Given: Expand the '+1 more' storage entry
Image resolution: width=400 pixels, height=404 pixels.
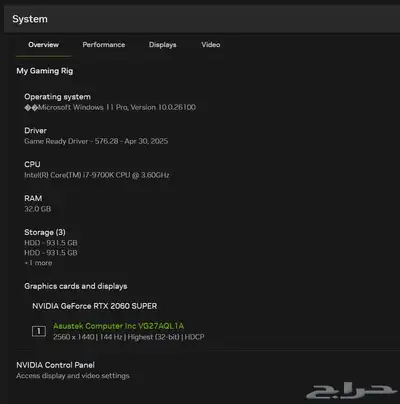Looking at the screenshot, I should 38,263.
